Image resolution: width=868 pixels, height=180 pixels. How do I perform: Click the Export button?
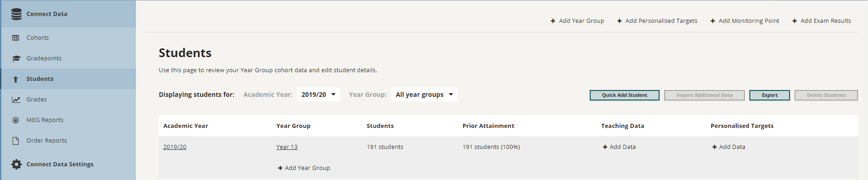769,95
